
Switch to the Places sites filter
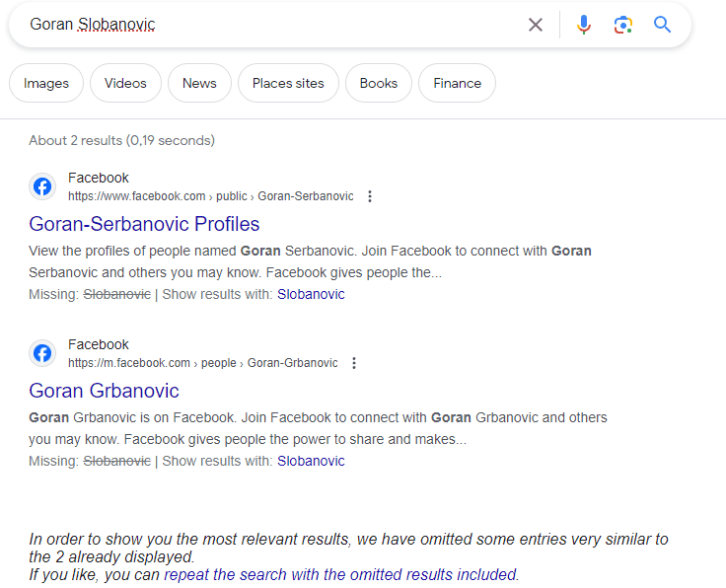click(288, 83)
